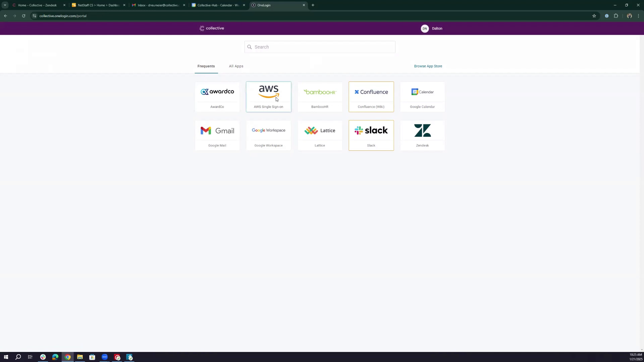
Task: Expand the Chrome tab search dropdown
Action: click(5, 5)
